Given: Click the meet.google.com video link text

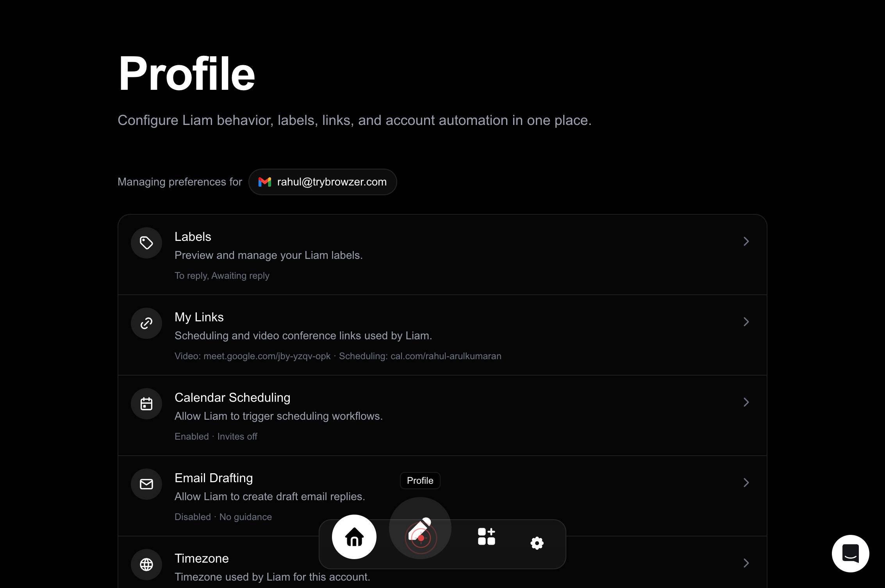Looking at the screenshot, I should pos(267,356).
